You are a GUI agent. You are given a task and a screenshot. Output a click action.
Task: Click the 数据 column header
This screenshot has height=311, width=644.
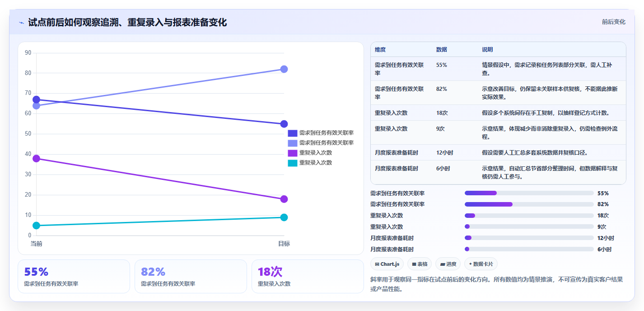(442, 49)
